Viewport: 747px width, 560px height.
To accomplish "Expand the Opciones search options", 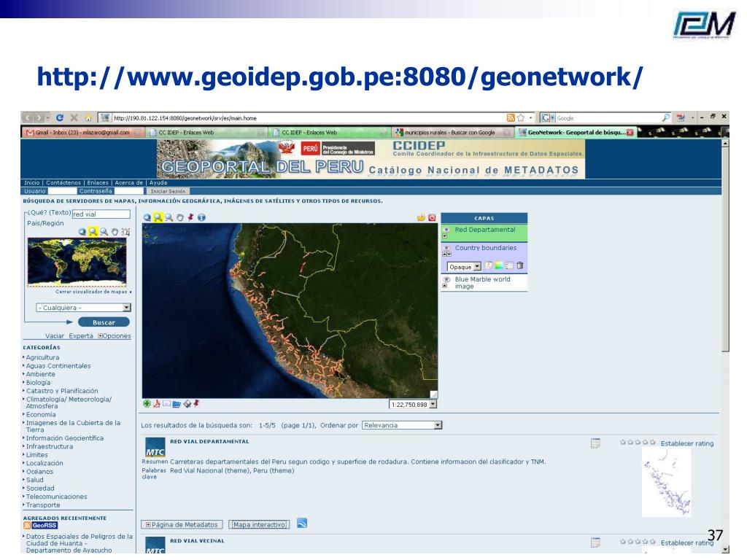I will (x=115, y=336).
